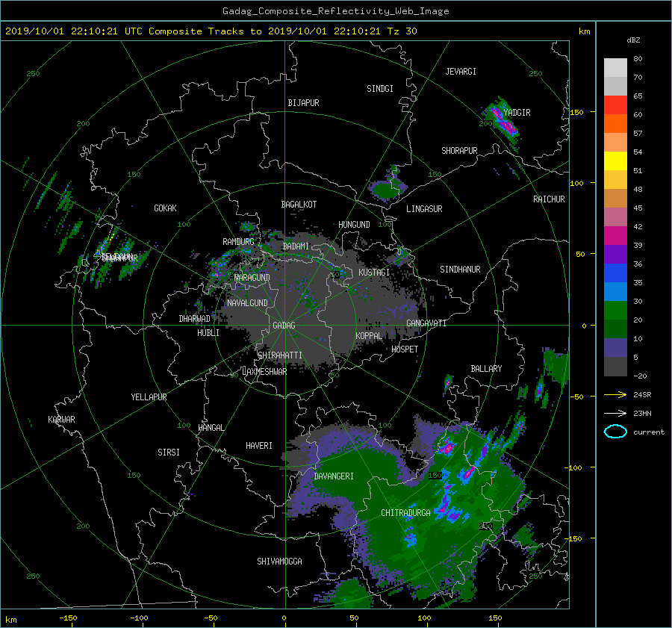Click the yellow 24SR arrow legend icon
This screenshot has width=672, height=628.
click(x=615, y=394)
